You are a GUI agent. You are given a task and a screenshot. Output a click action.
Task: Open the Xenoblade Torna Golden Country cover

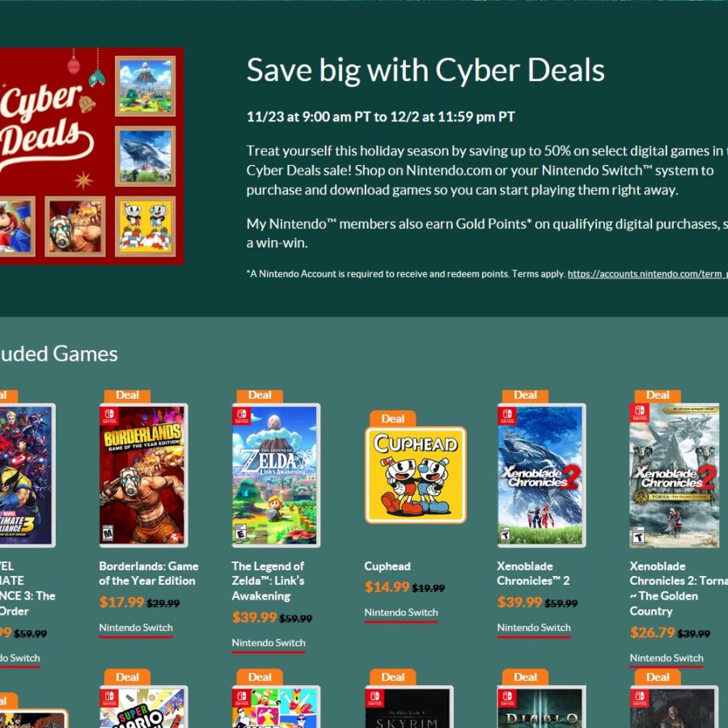tap(675, 475)
